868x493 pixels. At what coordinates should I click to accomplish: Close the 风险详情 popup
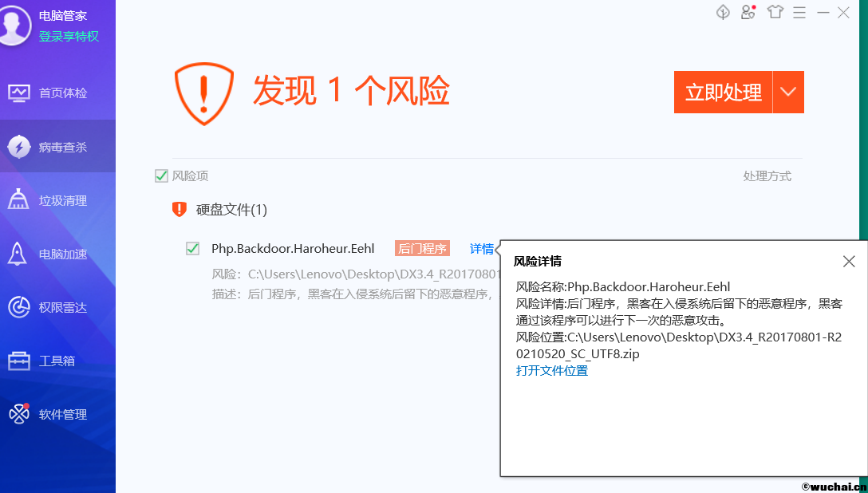click(849, 262)
